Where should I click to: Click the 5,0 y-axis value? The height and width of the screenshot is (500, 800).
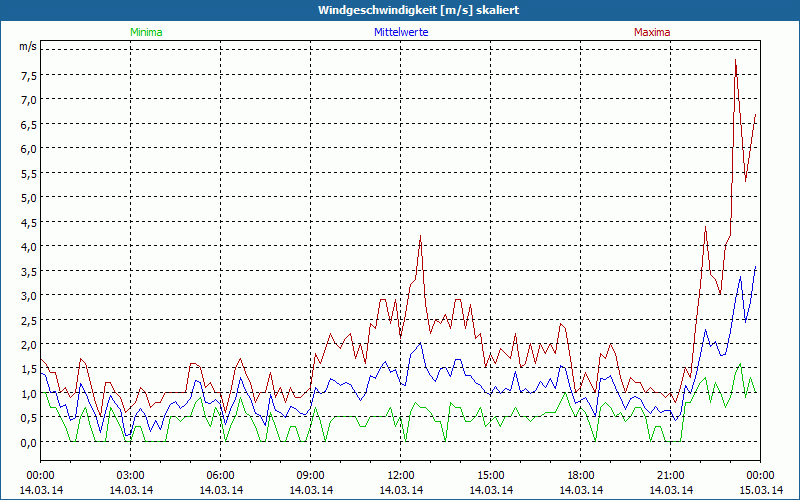29,198
